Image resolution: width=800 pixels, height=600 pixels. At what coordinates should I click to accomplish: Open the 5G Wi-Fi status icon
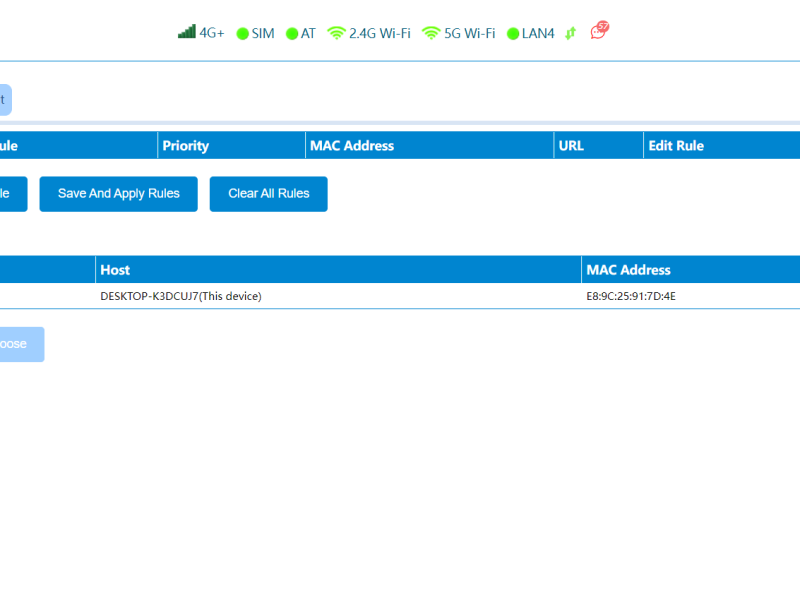[x=431, y=33]
